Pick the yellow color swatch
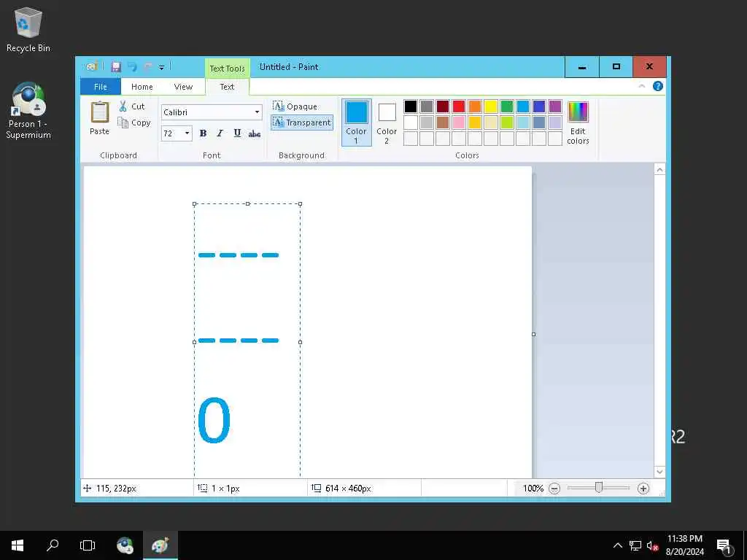747x560 pixels. (491, 106)
